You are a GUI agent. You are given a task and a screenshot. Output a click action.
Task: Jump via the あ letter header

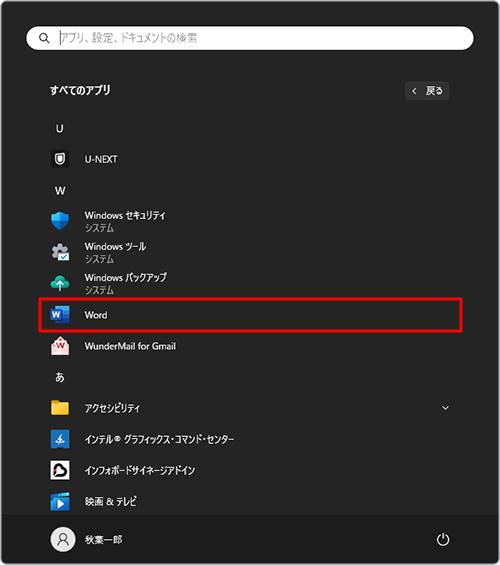(x=60, y=377)
